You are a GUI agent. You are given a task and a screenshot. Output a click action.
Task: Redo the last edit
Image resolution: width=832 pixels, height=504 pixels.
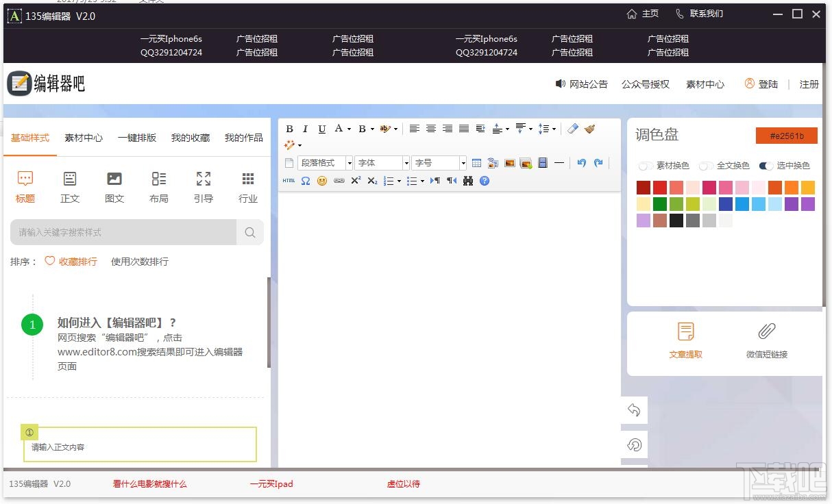(598, 163)
